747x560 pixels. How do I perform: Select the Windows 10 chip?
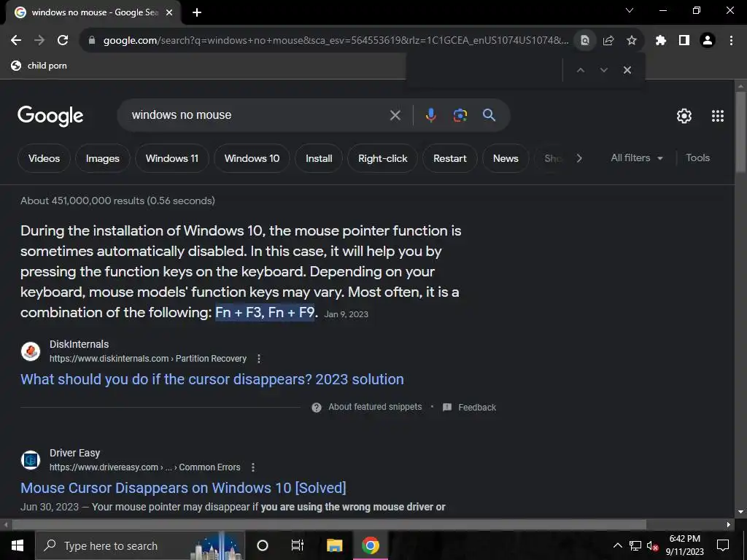coord(252,158)
